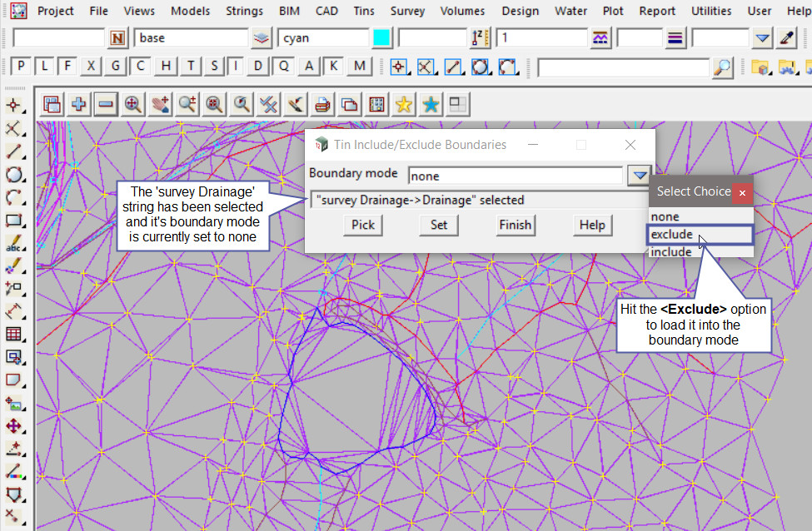Click the pan hand tool icon
Image resolution: width=812 pixels, height=531 pixels.
click(160, 104)
